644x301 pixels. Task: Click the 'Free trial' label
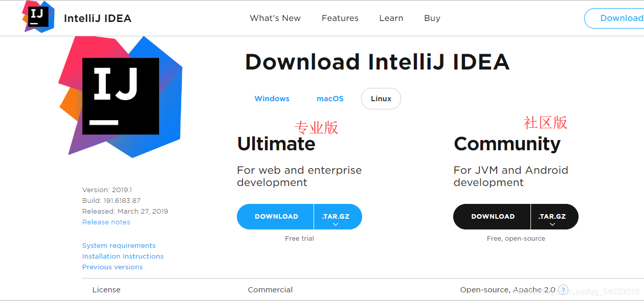click(x=300, y=239)
